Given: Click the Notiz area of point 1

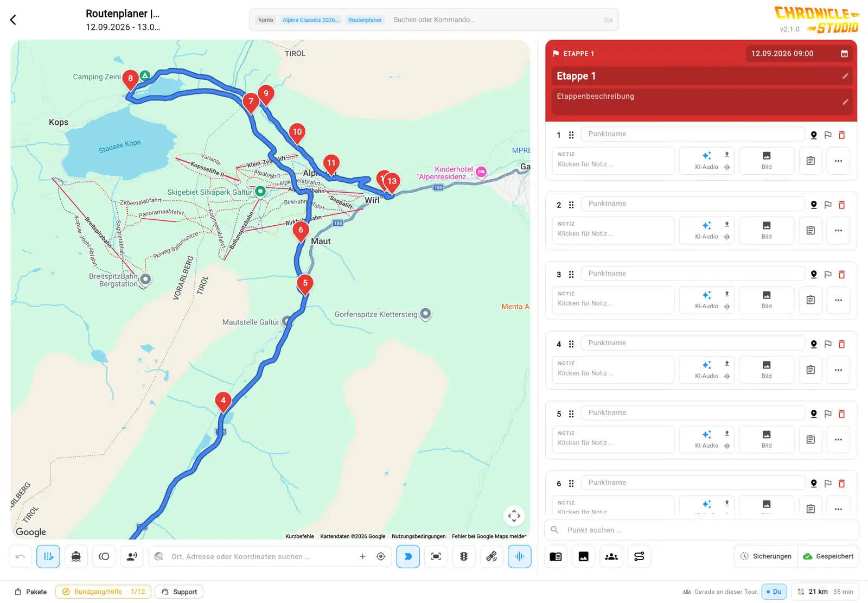Looking at the screenshot, I should tap(613, 161).
